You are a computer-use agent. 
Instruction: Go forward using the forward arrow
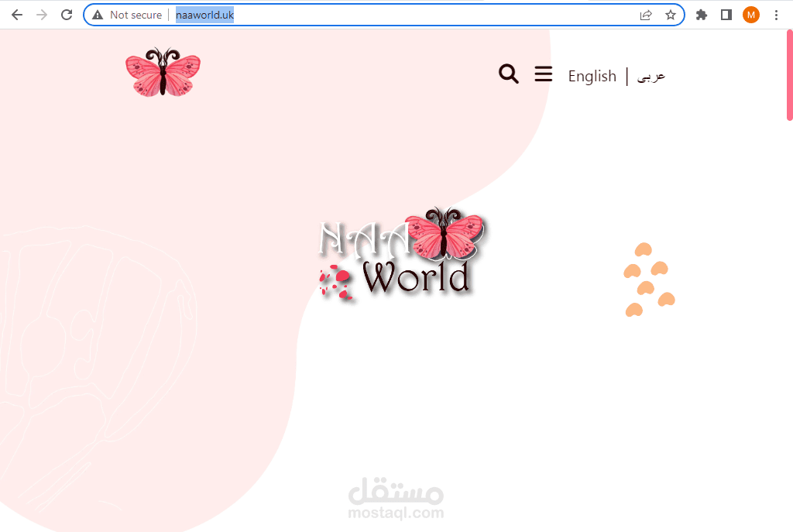pyautogui.click(x=41, y=14)
